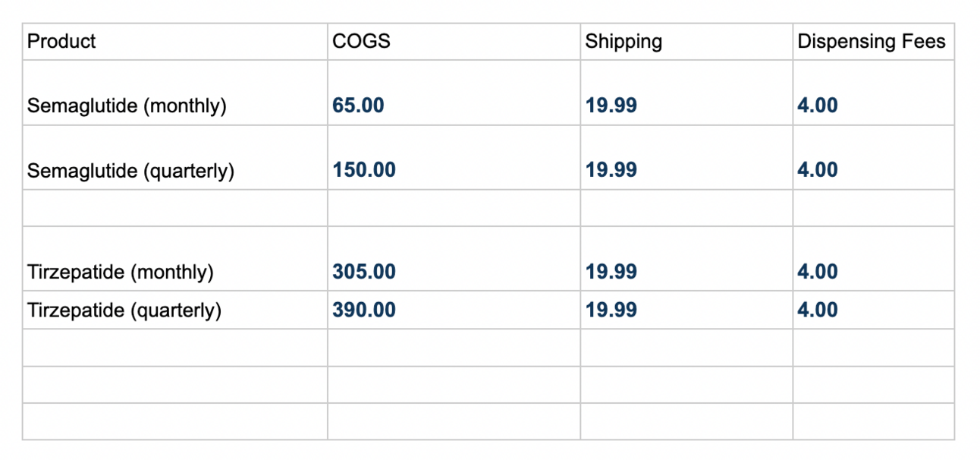Click the Dispensing Fees header cell
This screenshot has width=980, height=460.
[x=872, y=41]
